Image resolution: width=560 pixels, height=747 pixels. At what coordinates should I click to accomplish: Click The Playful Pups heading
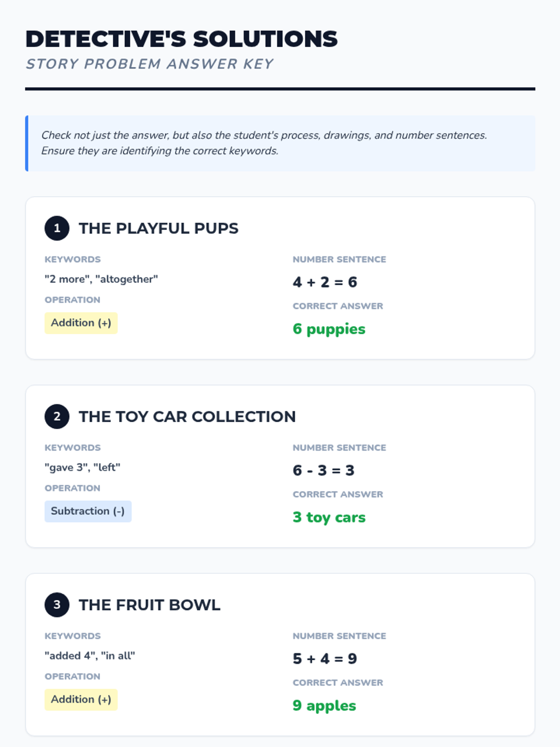[x=159, y=228]
